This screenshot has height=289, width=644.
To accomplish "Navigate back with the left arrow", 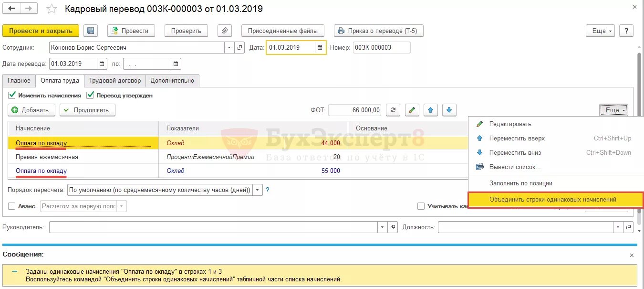I will [x=10, y=8].
